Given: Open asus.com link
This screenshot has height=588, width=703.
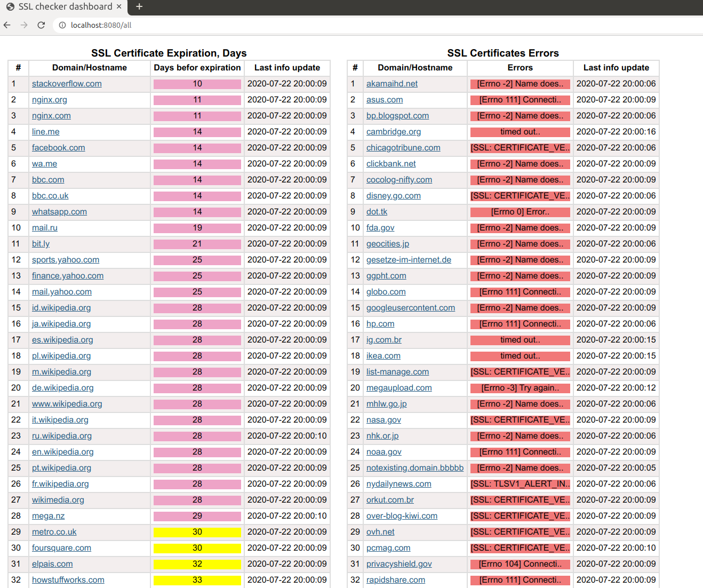Looking at the screenshot, I should (x=385, y=100).
